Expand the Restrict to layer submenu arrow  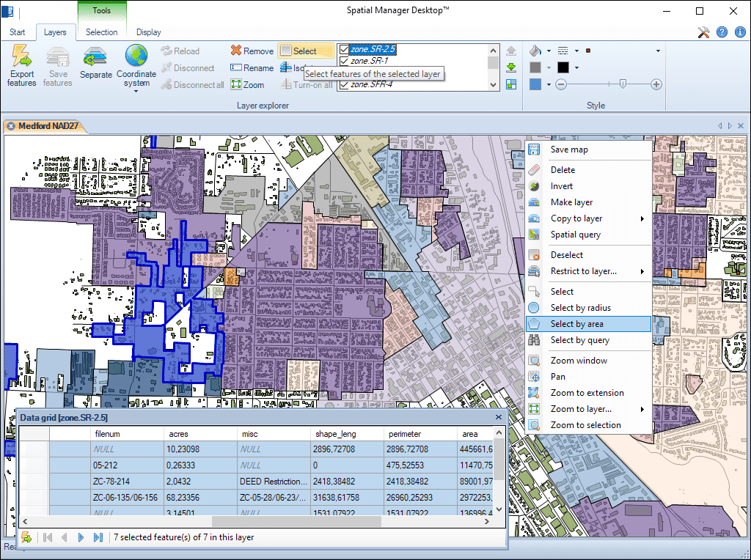click(642, 271)
